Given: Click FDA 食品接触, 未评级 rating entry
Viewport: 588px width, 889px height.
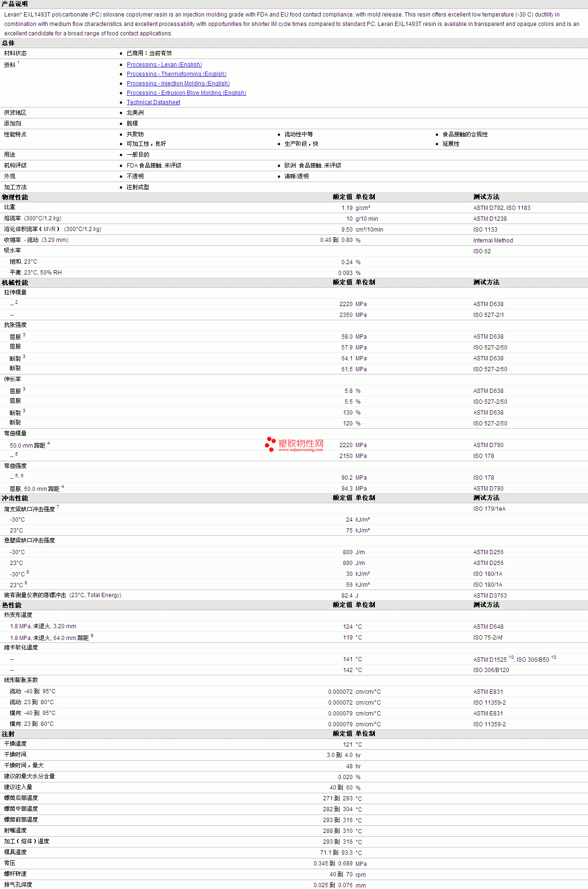Looking at the screenshot, I should [x=154, y=166].
